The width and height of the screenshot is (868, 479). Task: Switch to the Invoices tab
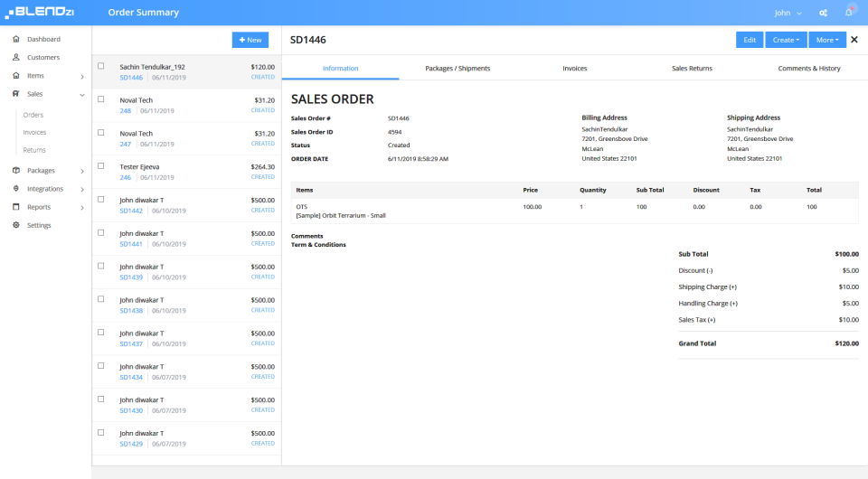pyautogui.click(x=575, y=68)
